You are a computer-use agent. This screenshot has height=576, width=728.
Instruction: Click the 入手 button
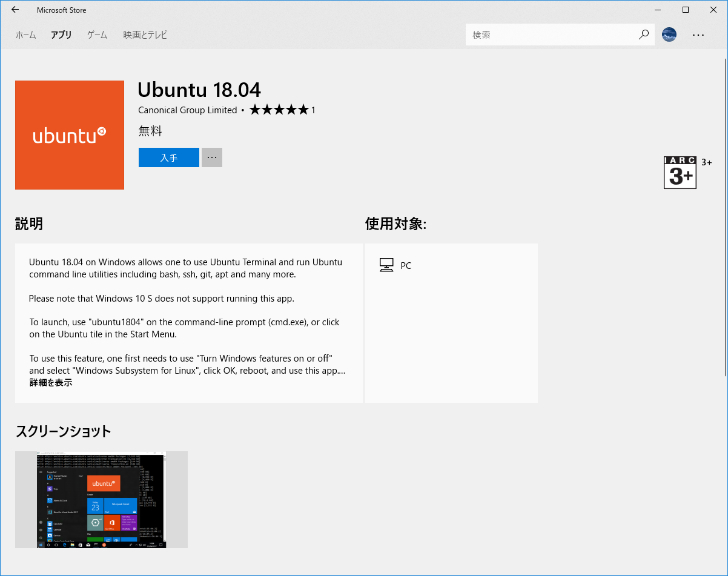point(169,157)
